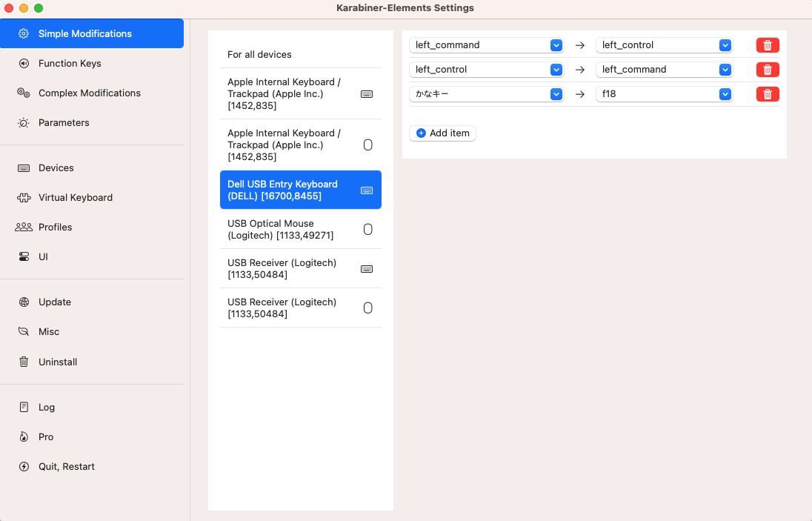Click mouse icon beside second Apple Internal Keyboard entry
Image resolution: width=812 pixels, height=521 pixels.
(367, 145)
